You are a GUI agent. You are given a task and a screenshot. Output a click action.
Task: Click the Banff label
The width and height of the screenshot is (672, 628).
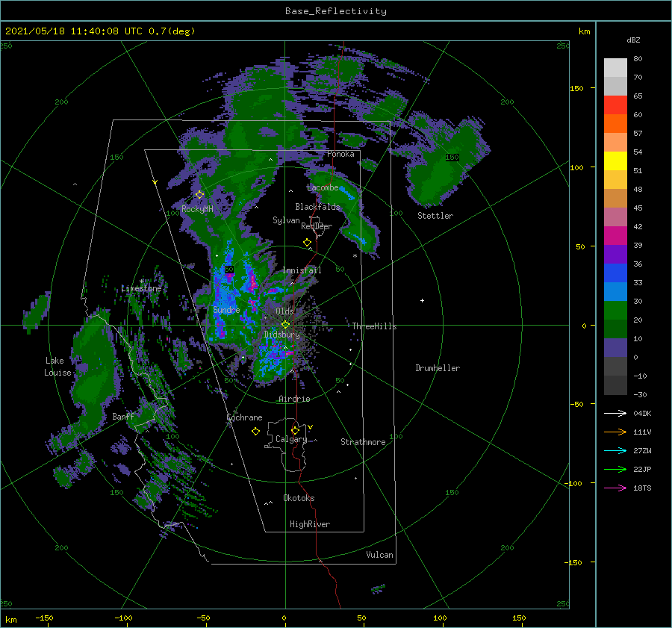coord(123,416)
